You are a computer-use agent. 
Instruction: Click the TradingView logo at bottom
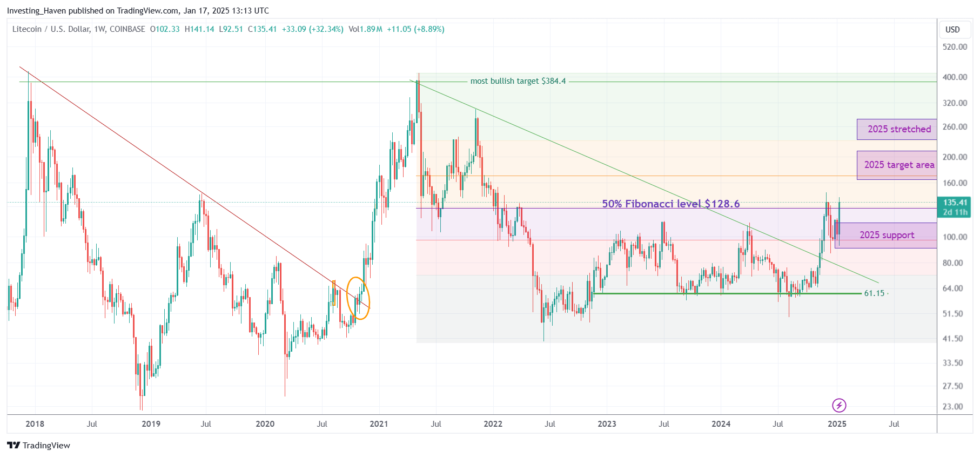click(38, 445)
